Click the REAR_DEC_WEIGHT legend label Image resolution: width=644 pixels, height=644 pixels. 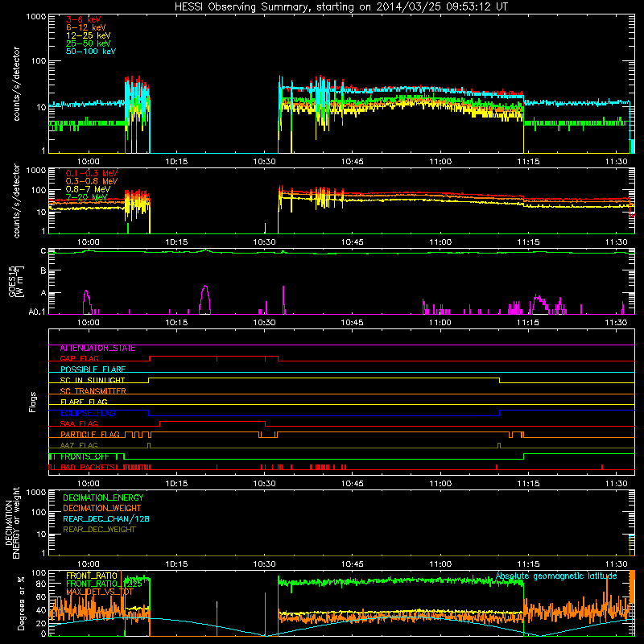point(99,530)
